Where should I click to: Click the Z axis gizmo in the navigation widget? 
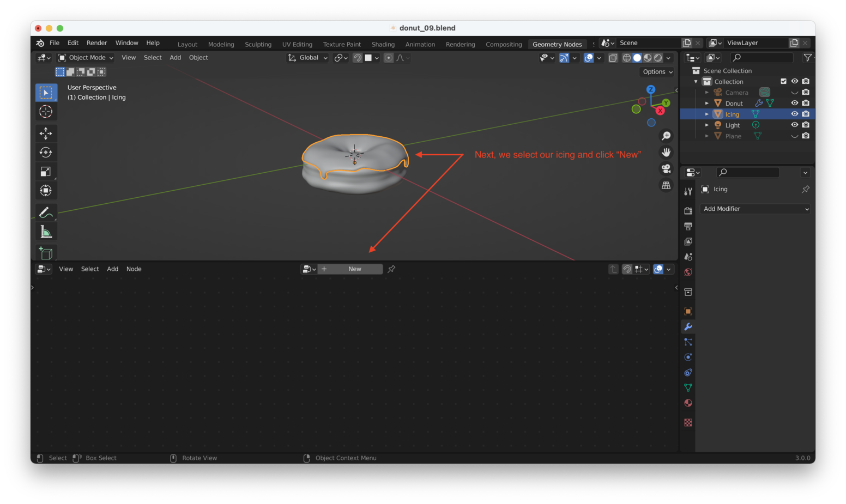[651, 89]
